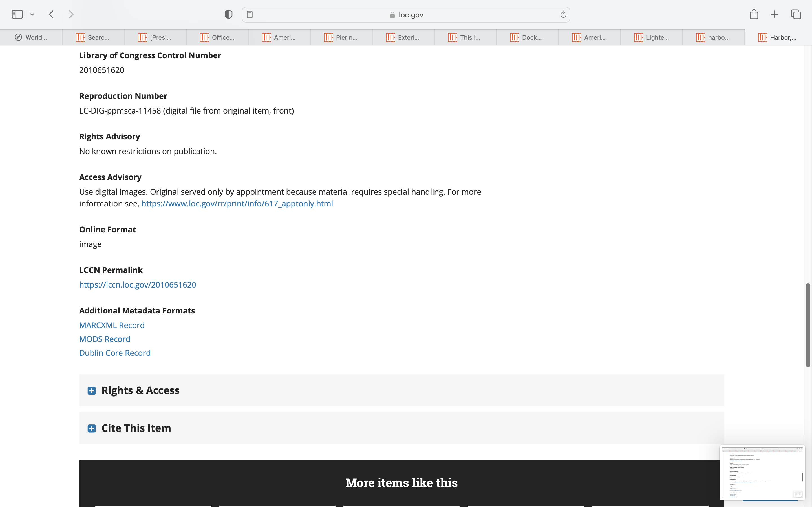Open the Dublin Core Record link
The height and width of the screenshot is (507, 812).
(x=115, y=353)
